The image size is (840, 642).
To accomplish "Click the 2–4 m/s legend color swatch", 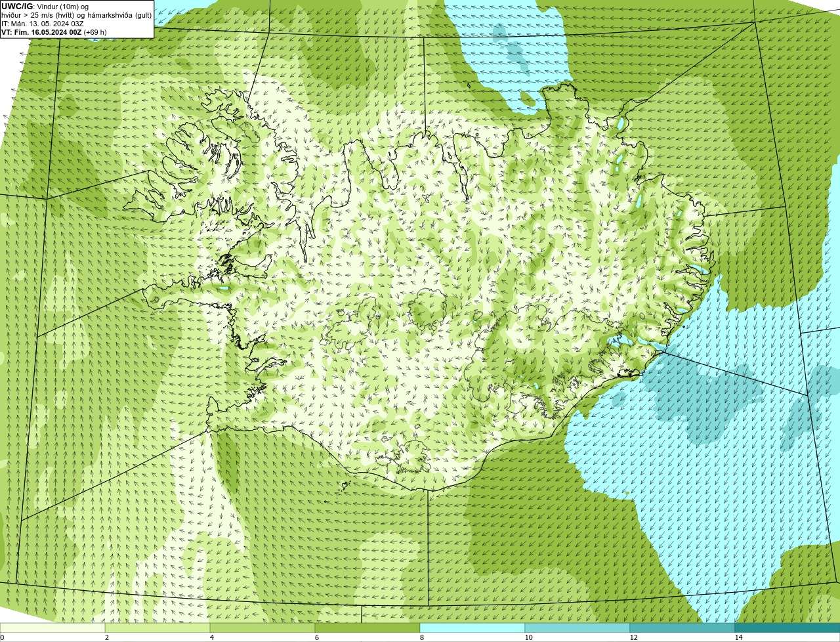I will point(157,628).
